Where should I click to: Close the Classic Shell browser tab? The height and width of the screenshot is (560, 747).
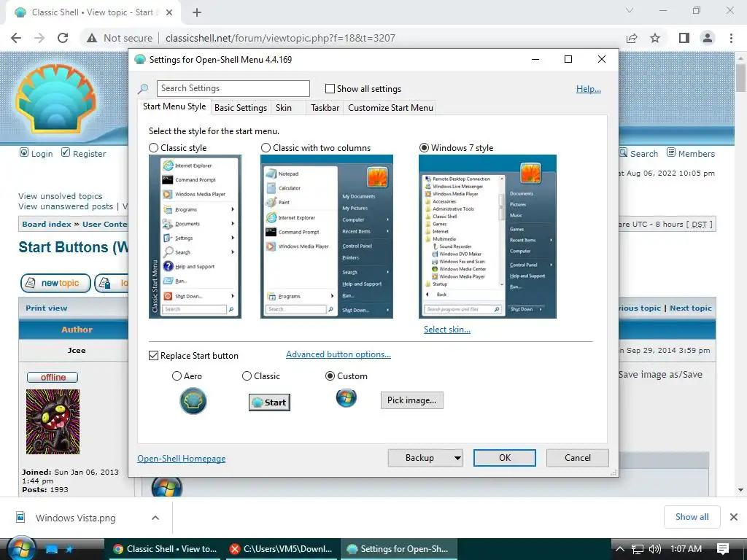tap(169, 13)
